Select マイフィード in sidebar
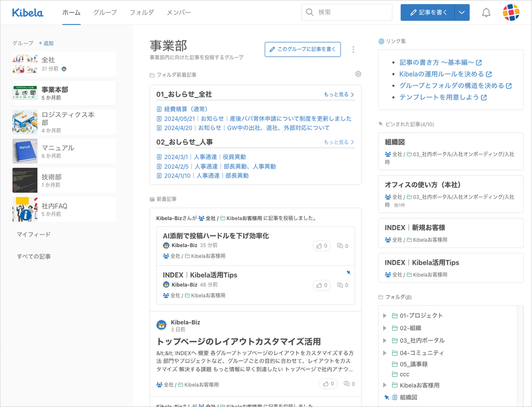 34,234
